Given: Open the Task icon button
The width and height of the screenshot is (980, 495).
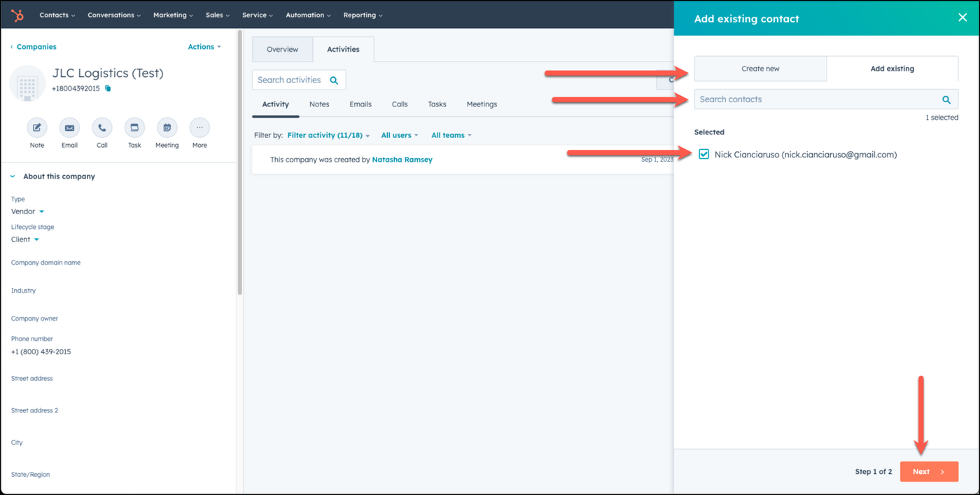Looking at the screenshot, I should pyautogui.click(x=134, y=127).
